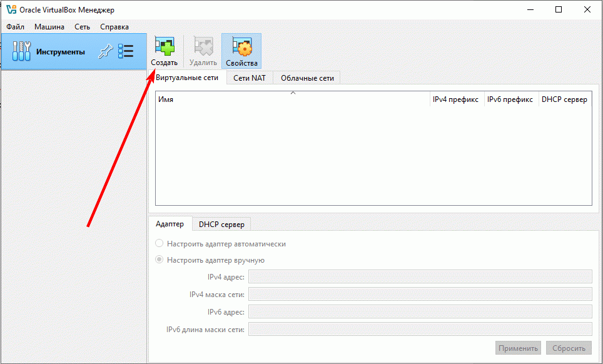Open the list menu icon beside Инструменты
This screenshot has height=364, width=603.
pos(126,52)
